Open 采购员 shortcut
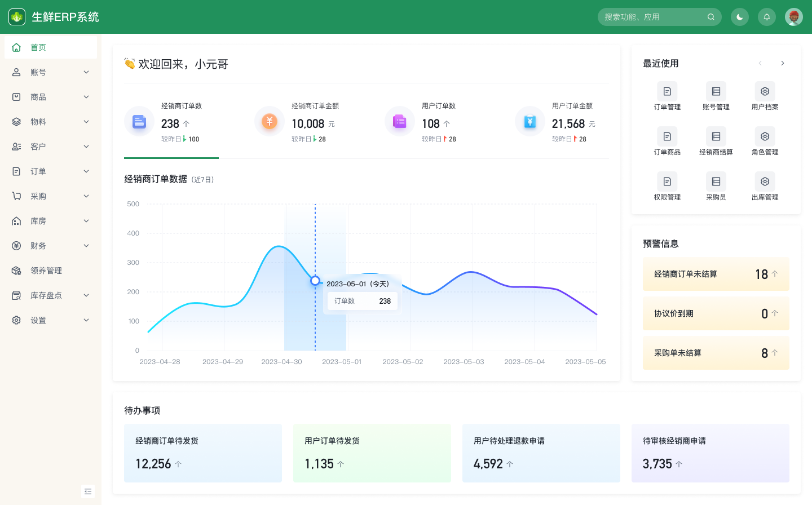 tap(716, 187)
